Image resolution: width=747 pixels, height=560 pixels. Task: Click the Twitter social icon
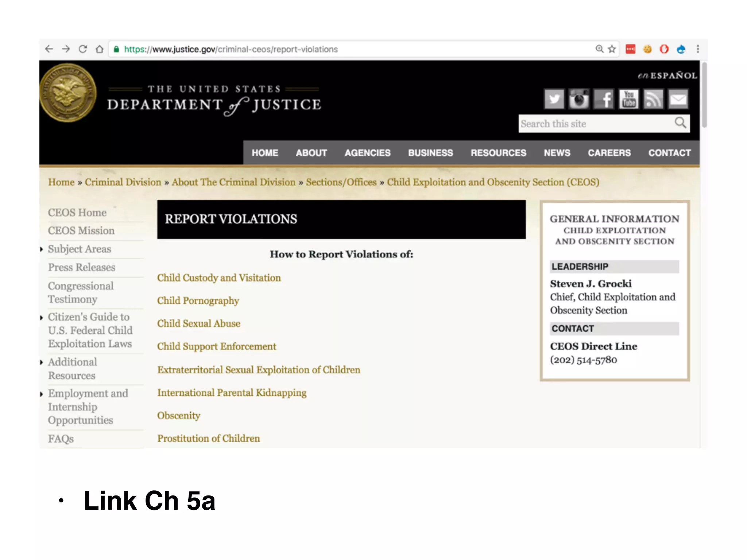[554, 99]
